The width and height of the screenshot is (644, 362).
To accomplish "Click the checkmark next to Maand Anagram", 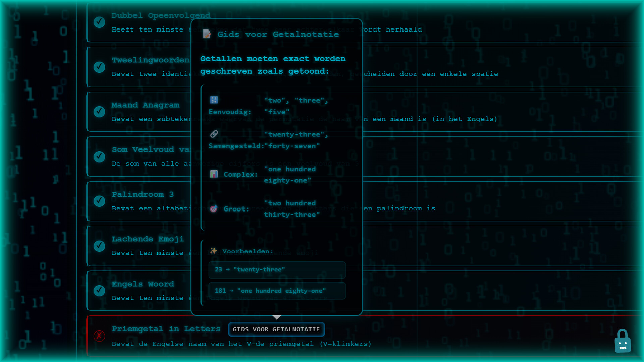I will (x=99, y=111).
